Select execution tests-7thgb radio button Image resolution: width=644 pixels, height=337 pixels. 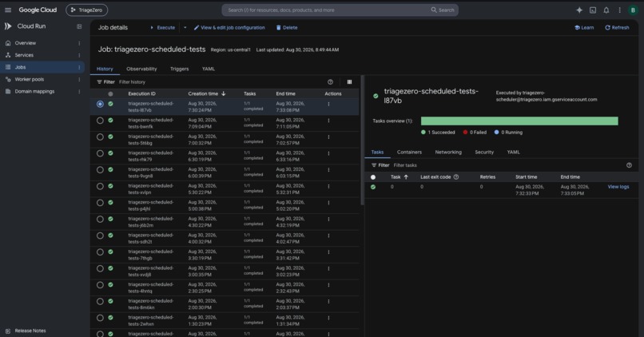point(100,252)
